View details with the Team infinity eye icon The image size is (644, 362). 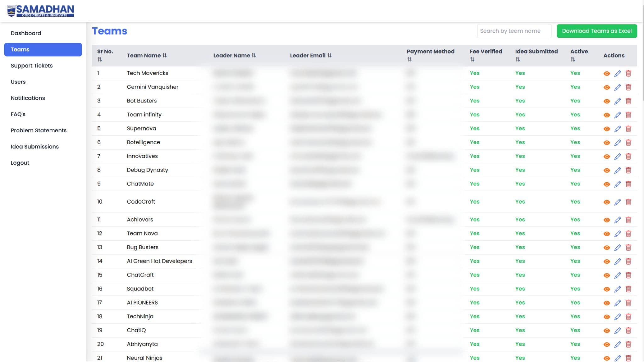coord(607,115)
